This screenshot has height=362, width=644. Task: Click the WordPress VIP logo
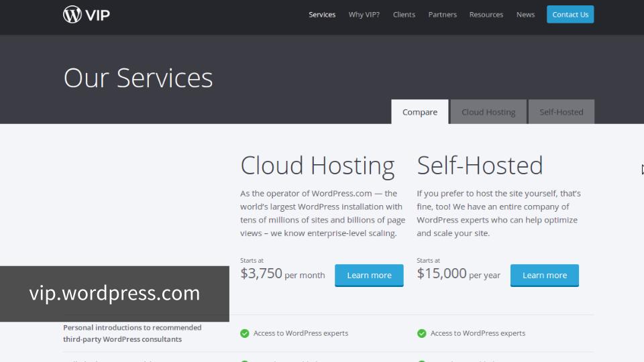point(87,14)
